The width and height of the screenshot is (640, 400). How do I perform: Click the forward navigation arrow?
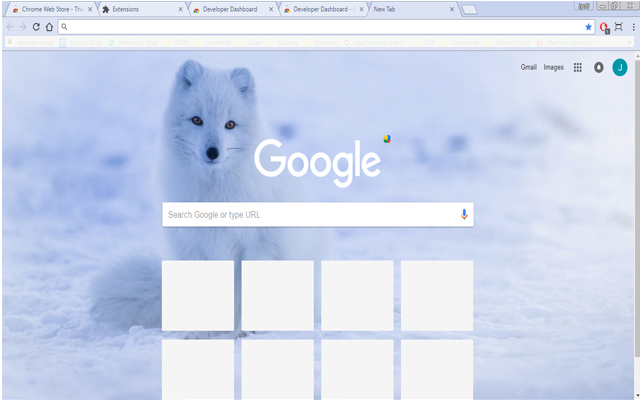point(23,27)
